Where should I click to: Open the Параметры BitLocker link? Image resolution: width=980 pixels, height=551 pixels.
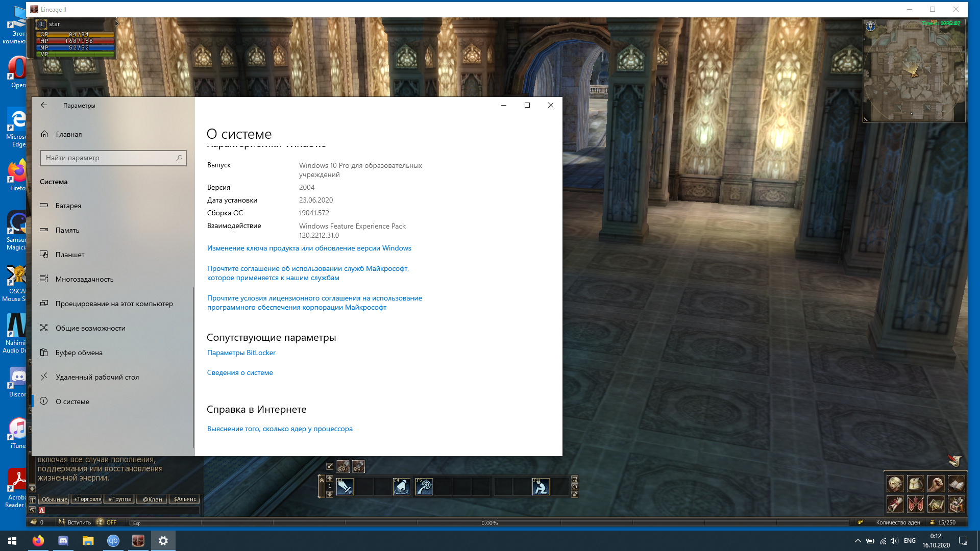click(241, 353)
